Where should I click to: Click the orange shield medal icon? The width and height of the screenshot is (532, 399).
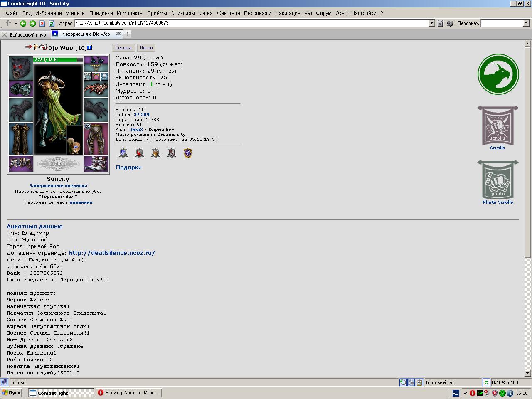[155, 153]
